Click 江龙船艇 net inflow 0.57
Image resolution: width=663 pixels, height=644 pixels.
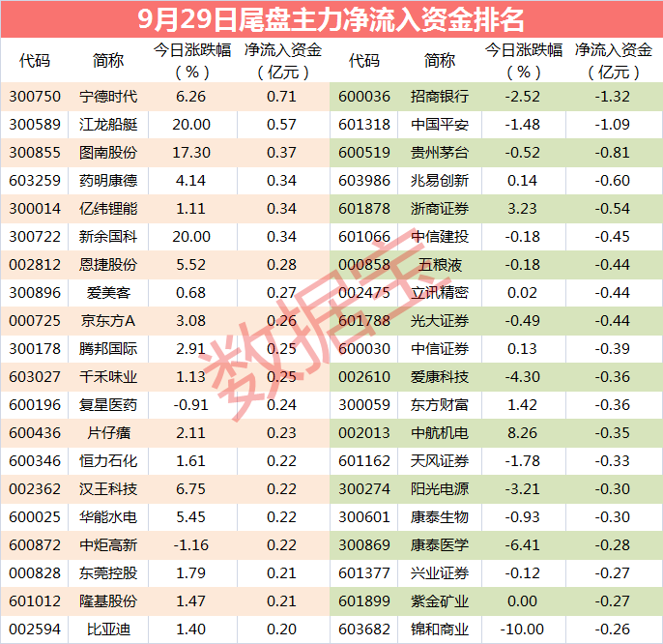[x=281, y=125]
